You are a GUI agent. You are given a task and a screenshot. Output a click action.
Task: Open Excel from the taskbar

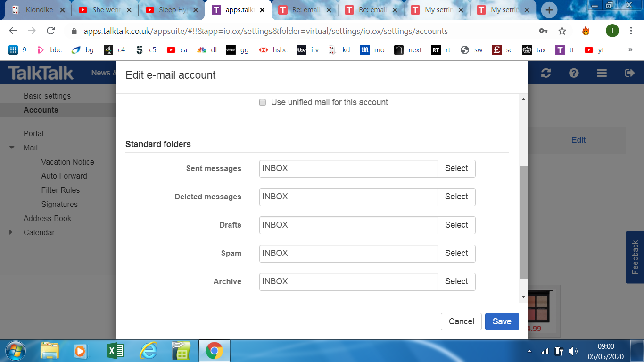point(115,351)
